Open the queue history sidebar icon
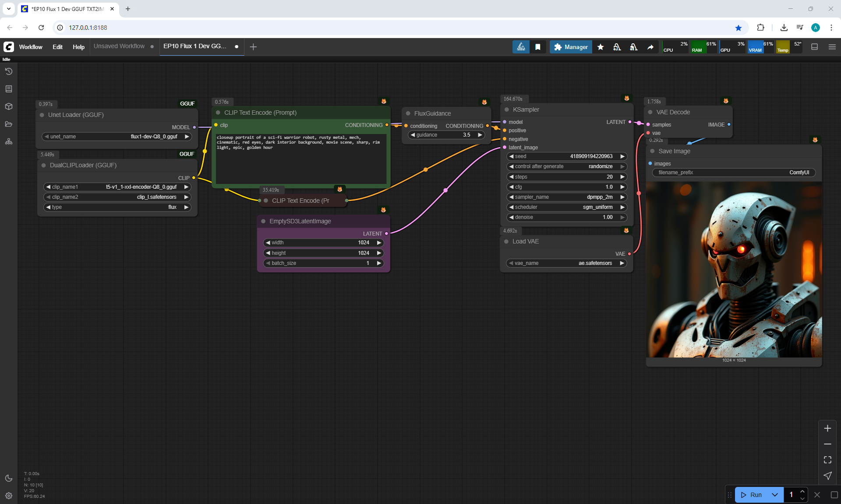Screen dimensions: 841x504 9,71
